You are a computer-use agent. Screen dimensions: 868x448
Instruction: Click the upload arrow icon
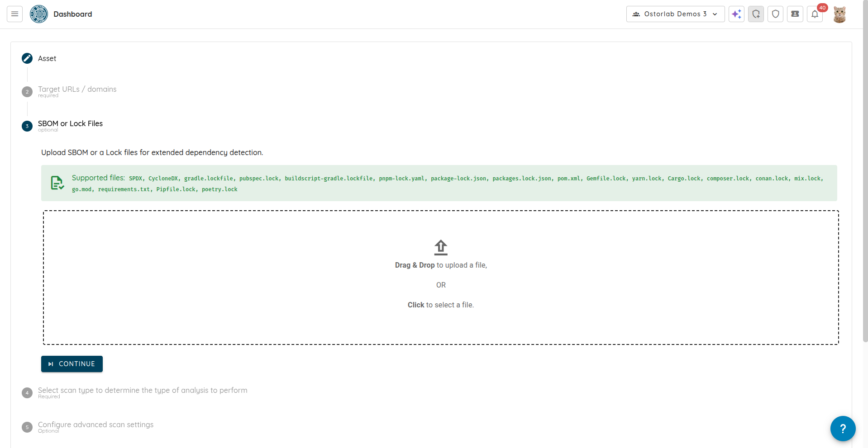tap(441, 247)
